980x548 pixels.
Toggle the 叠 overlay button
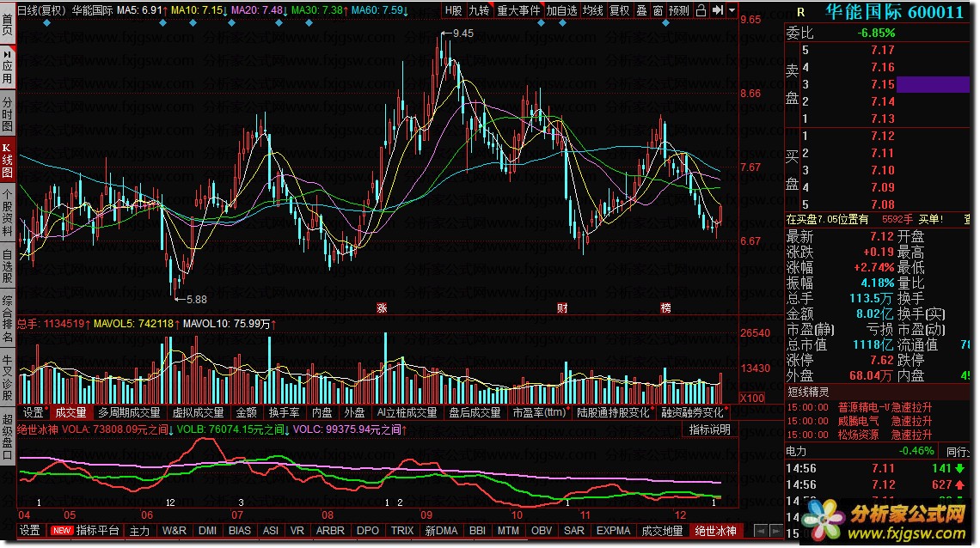click(642, 10)
